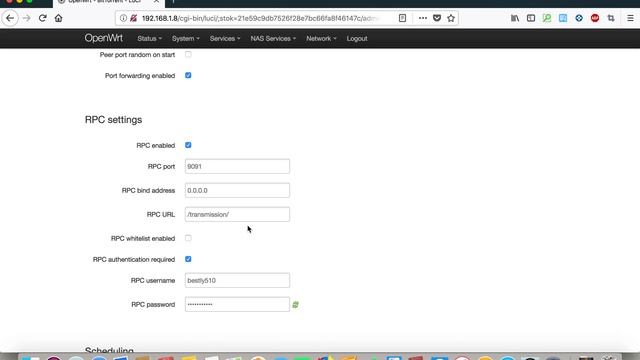Image resolution: width=640 pixels, height=360 pixels.
Task: Open page actions three-dots menu
Action: pyautogui.click(x=423, y=18)
